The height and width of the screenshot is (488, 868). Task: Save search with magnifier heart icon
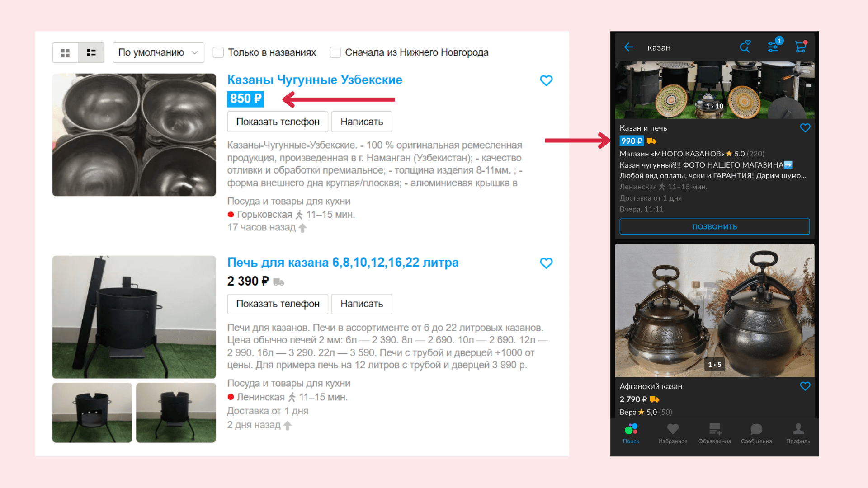745,46
